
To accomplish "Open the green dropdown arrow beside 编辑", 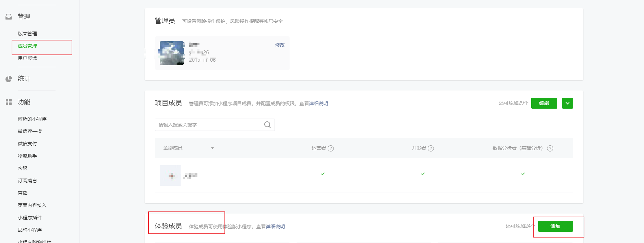I will click(x=568, y=103).
